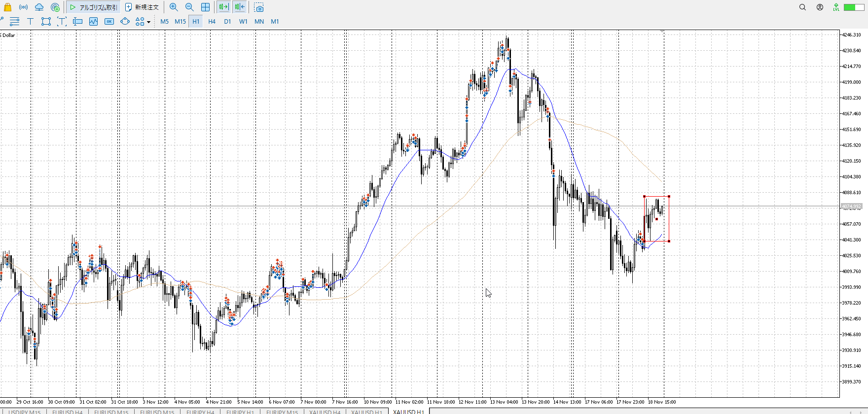Expand the shapes objects dropdown arrow
Screen dimensions: 868x414
148,22
